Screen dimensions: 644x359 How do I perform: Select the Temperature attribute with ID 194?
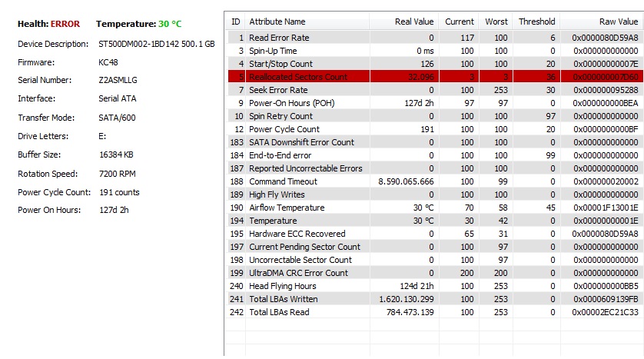[x=434, y=221]
